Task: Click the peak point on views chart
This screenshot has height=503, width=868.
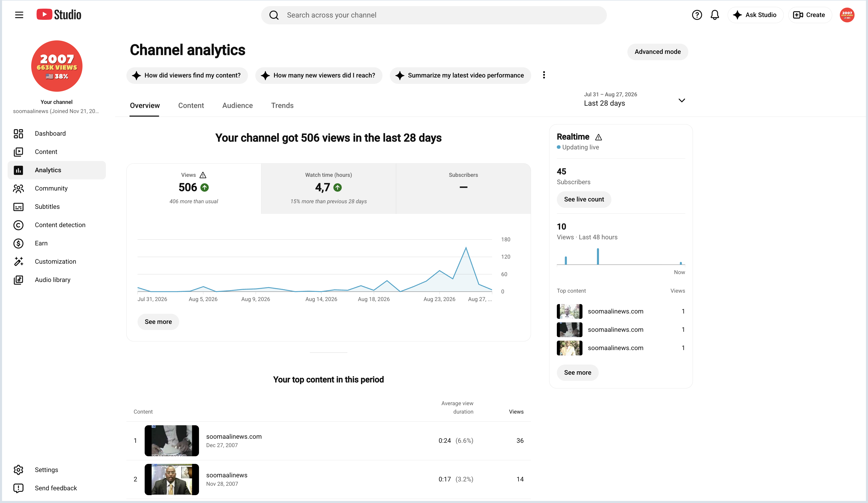Action: click(x=466, y=247)
